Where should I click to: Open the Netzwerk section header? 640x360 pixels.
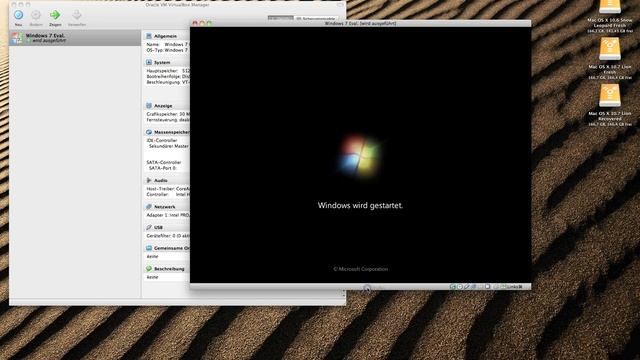point(160,207)
